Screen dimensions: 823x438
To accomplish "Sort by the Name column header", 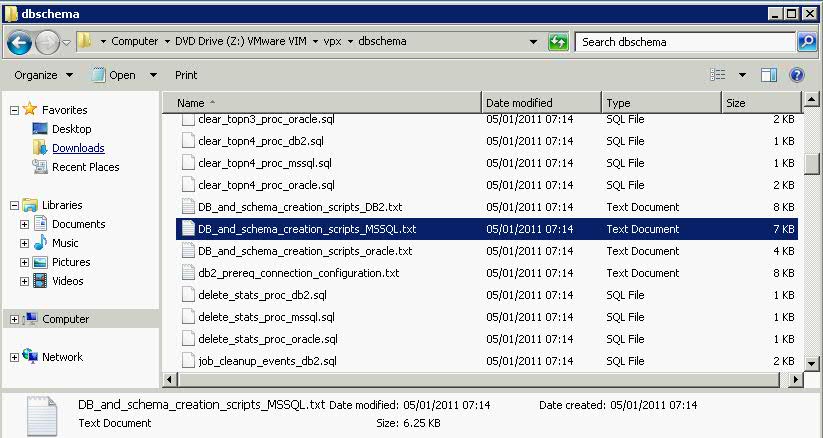I will coord(321,103).
